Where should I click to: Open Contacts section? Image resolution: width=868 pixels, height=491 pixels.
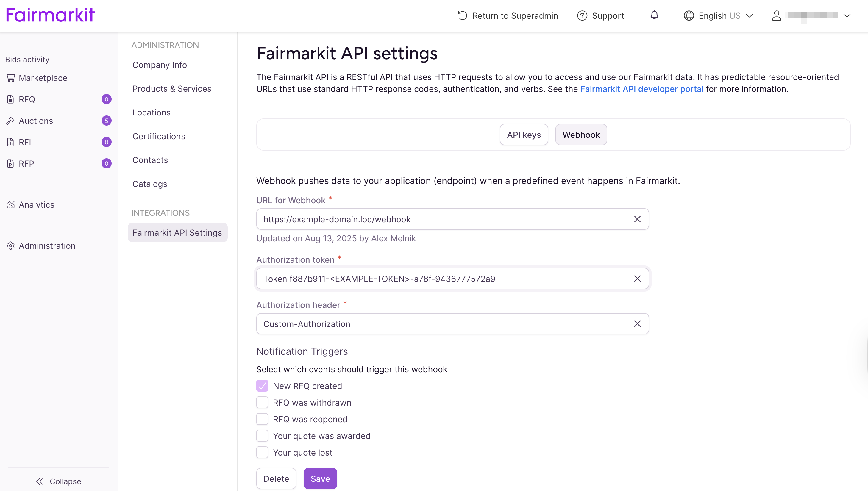point(150,160)
